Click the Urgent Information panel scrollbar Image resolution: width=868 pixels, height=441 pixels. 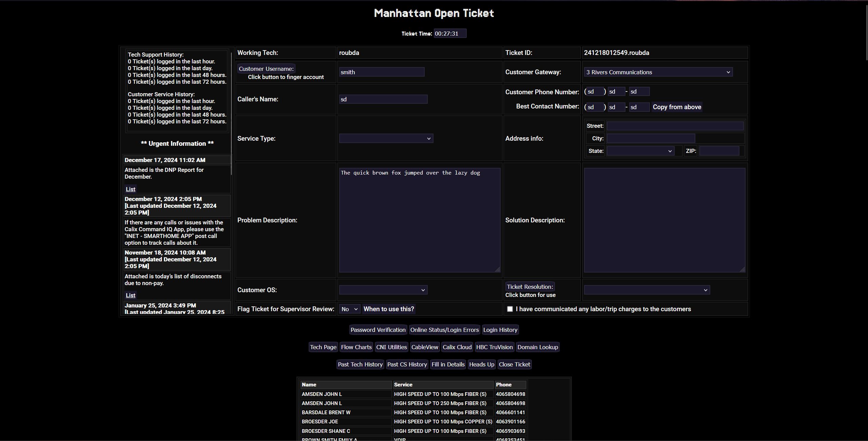[231, 114]
